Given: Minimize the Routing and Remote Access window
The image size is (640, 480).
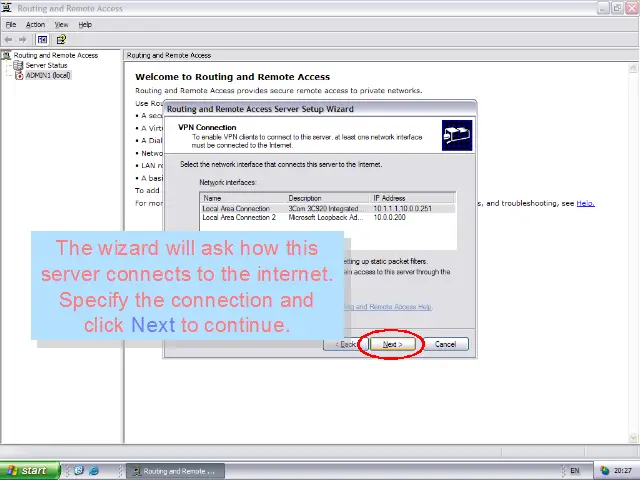Looking at the screenshot, I should [x=603, y=8].
